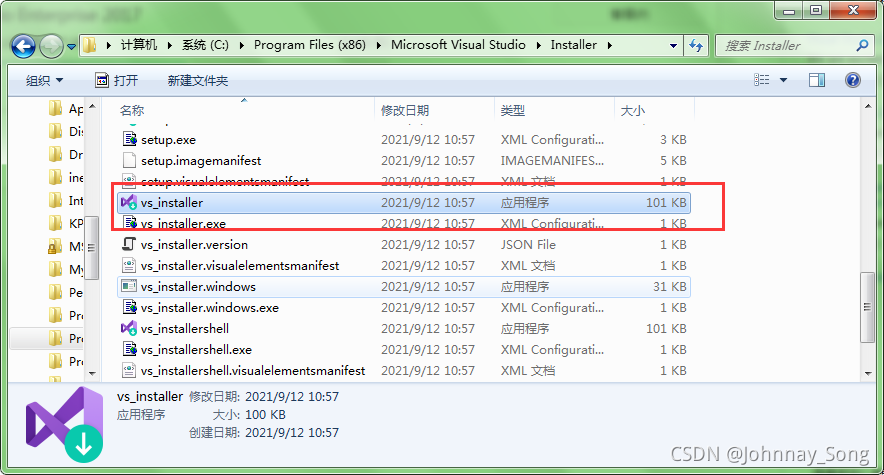Image resolution: width=884 pixels, height=475 pixels.
Task: Click 系统 (C:) breadcrumb segment
Action: (x=205, y=45)
